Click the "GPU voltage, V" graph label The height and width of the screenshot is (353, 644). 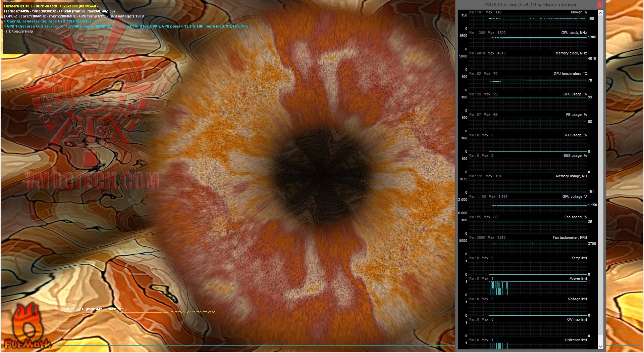575,196
